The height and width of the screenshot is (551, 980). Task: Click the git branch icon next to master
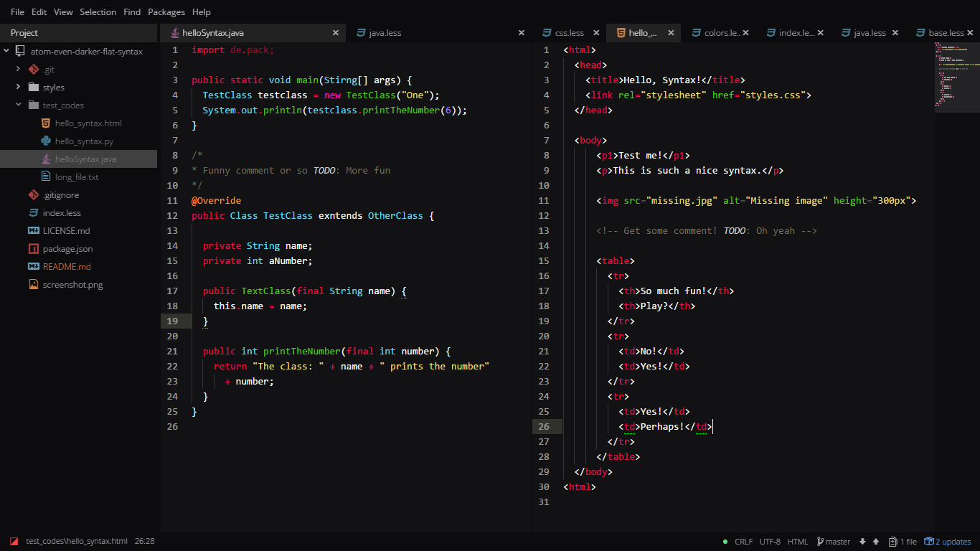(x=821, y=542)
